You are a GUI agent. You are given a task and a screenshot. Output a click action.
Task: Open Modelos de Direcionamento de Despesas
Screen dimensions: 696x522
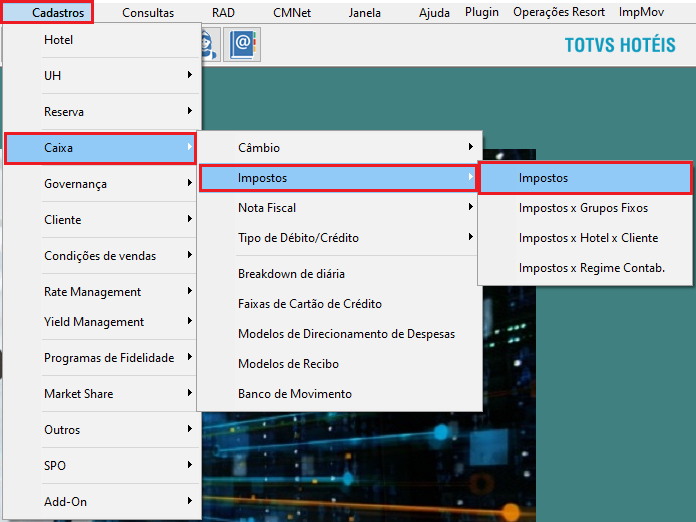pyautogui.click(x=339, y=334)
